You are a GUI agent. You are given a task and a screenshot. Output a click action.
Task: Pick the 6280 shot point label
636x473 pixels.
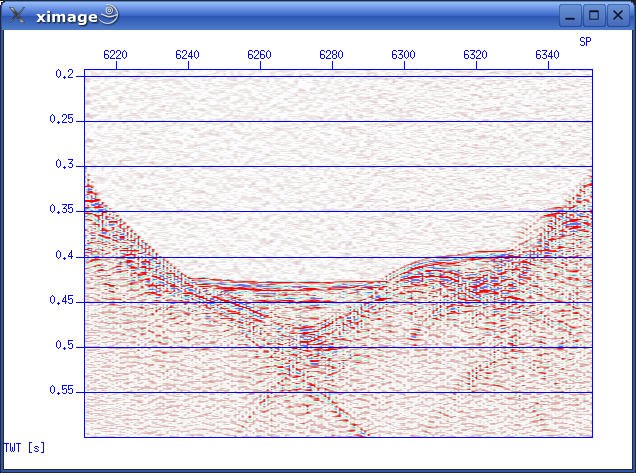331,55
